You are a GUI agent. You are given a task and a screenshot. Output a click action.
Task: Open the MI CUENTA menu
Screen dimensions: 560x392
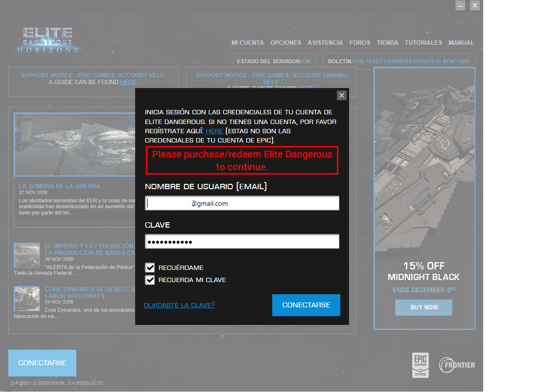click(247, 42)
